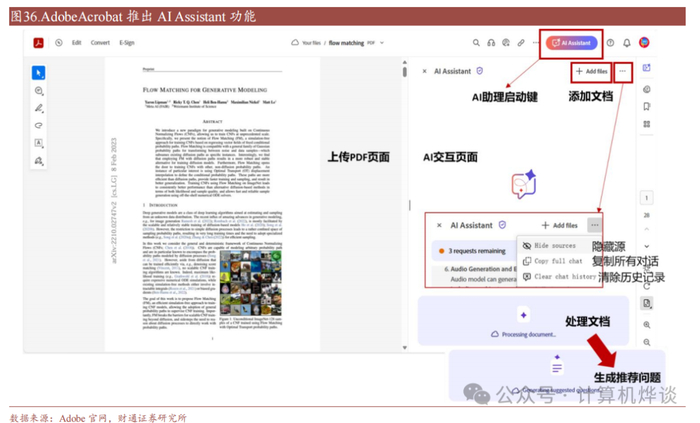Click the AI Assistant icon in right sidebar
Viewport: 700px width, 423px height.
point(646,68)
